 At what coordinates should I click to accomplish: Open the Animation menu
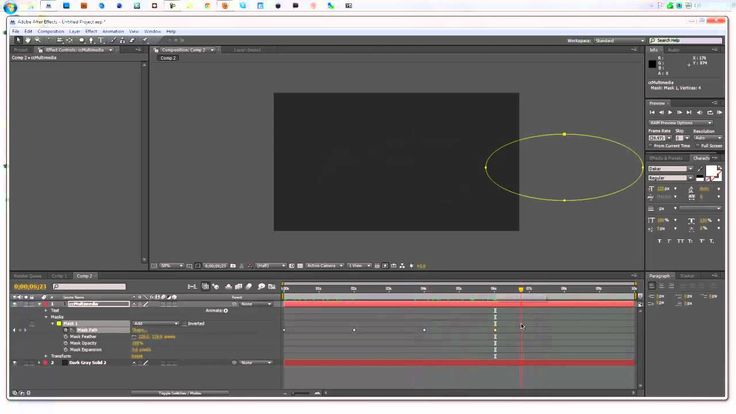click(113, 31)
